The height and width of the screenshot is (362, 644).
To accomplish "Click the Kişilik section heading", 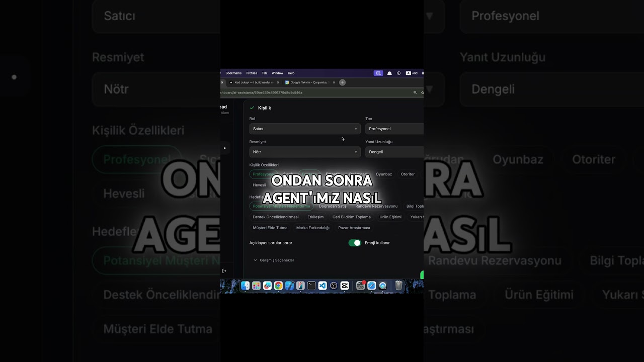I will tap(265, 108).
